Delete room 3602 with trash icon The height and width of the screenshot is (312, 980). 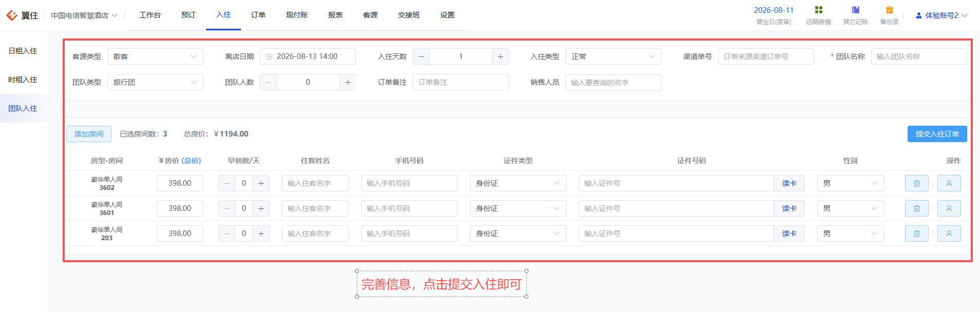pos(917,183)
